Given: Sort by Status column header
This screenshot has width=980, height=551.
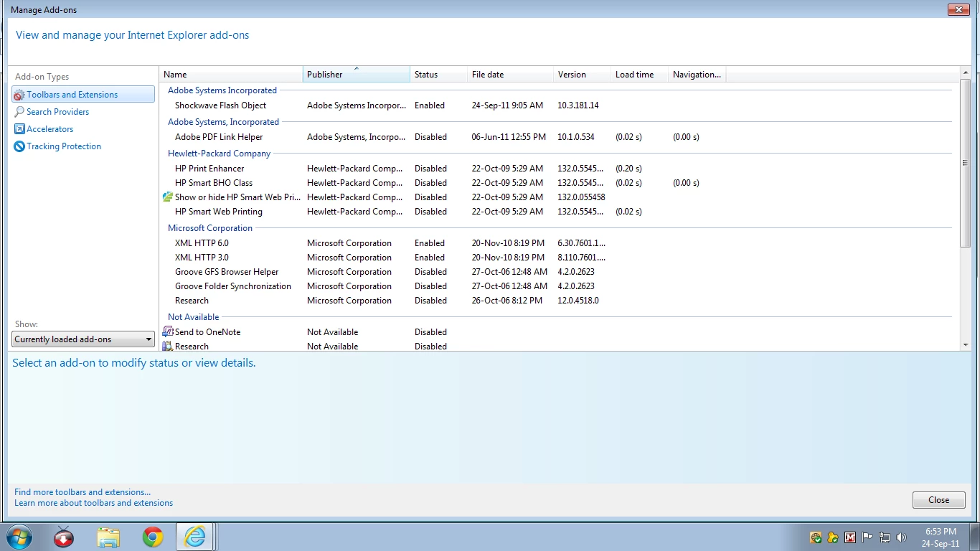Looking at the screenshot, I should [438, 74].
